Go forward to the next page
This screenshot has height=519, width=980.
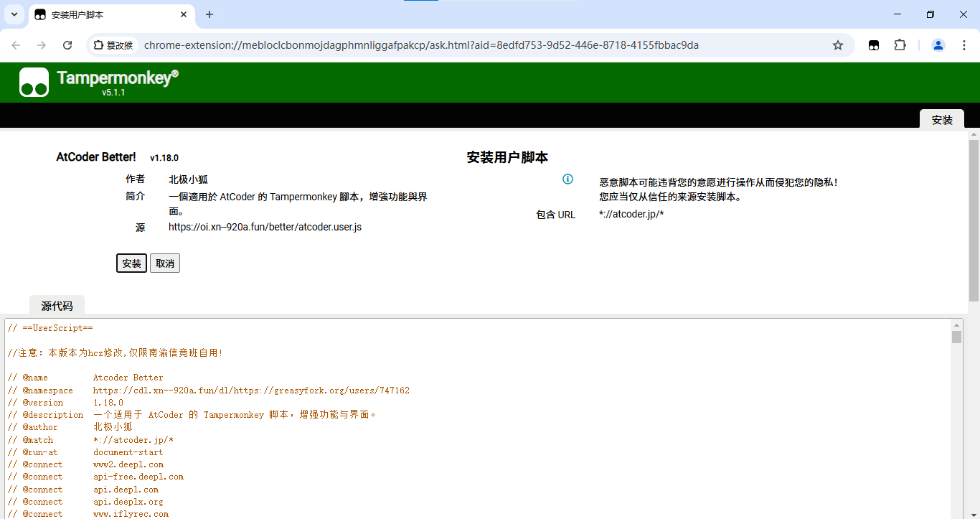coord(42,45)
